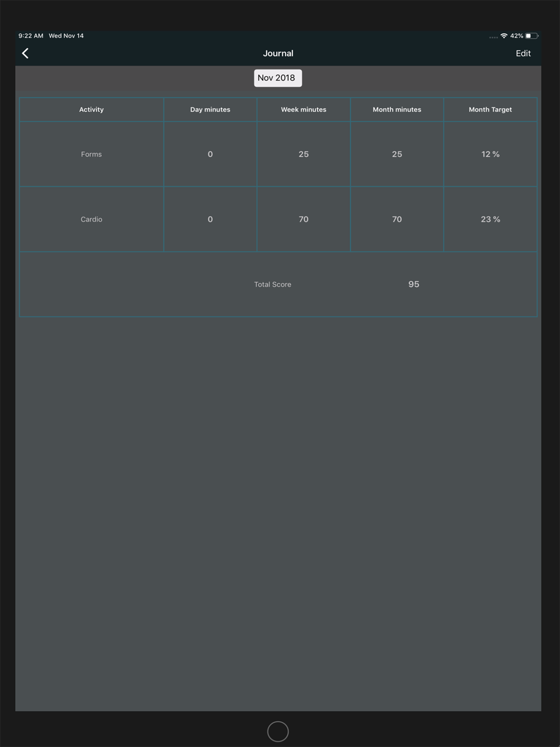
Task: Tap the Total Score label
Action: click(x=273, y=284)
